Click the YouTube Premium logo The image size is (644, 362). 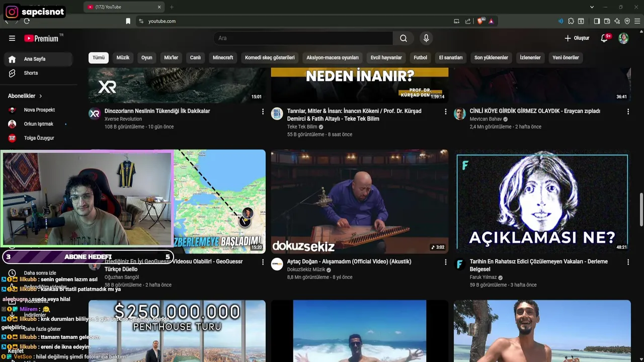(x=41, y=38)
